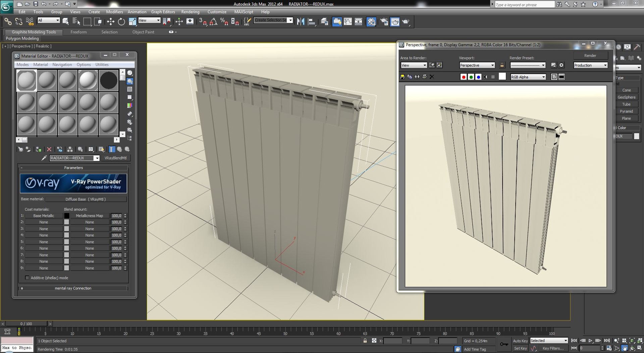
Task: Open the Render Preset dropdown
Action: 528,65
